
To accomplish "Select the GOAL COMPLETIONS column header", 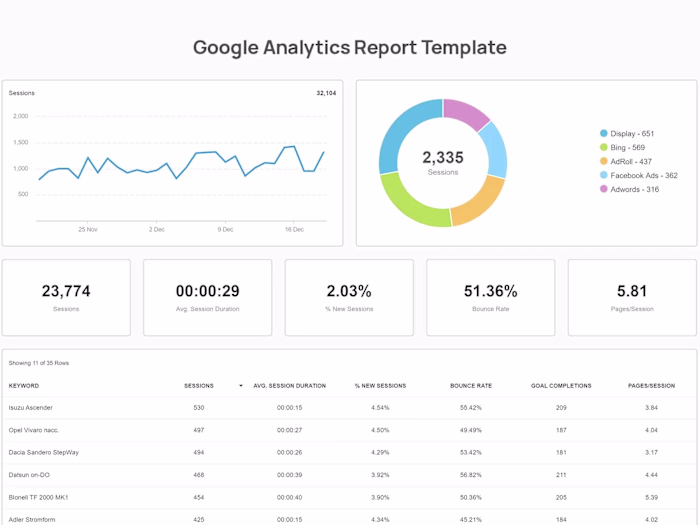I will (561, 386).
